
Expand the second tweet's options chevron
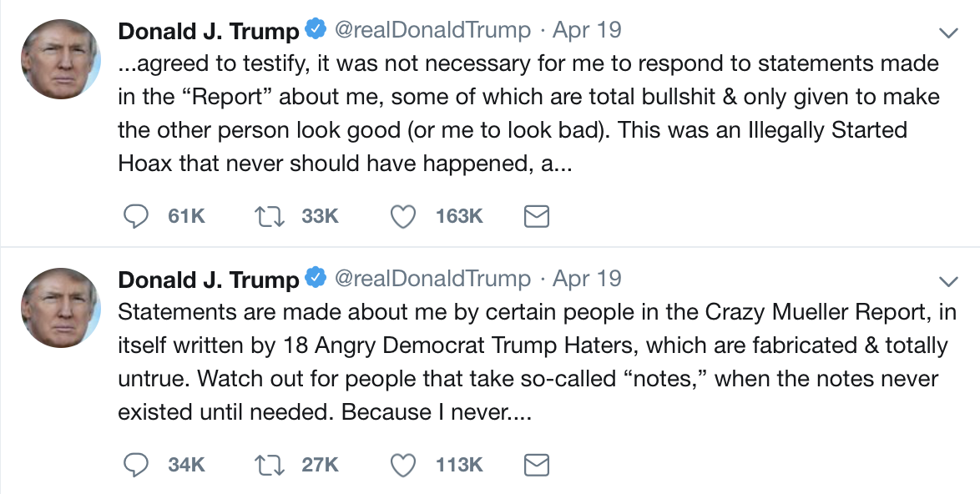tap(948, 280)
